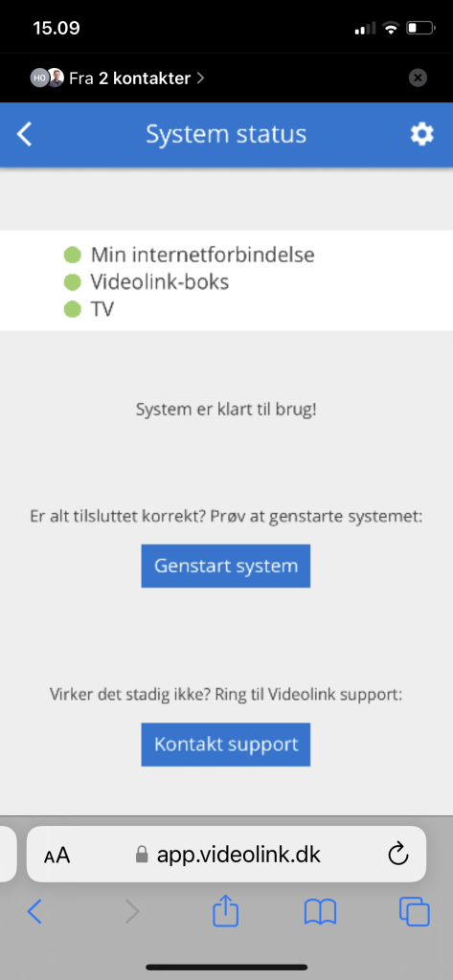453x980 pixels.
Task: Tap contact avatars in banner
Action: tap(47, 78)
